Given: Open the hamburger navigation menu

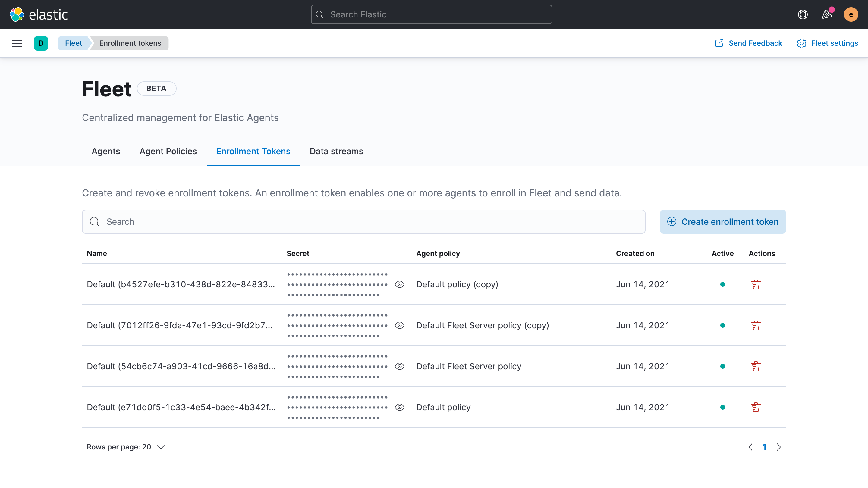Looking at the screenshot, I should pyautogui.click(x=17, y=43).
